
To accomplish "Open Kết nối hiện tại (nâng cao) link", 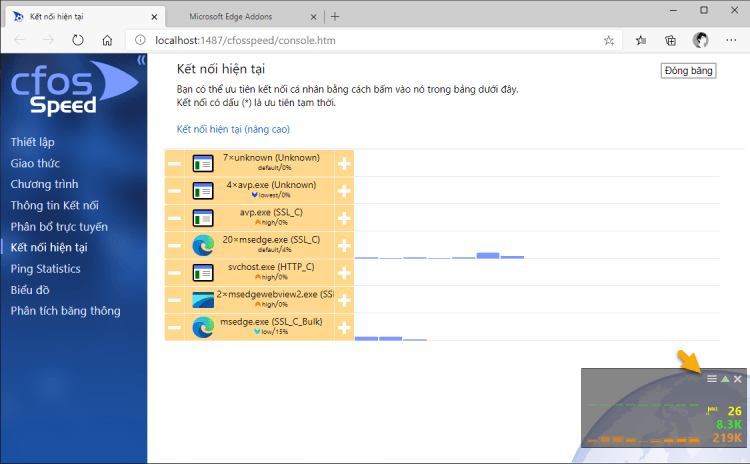I will point(233,129).
